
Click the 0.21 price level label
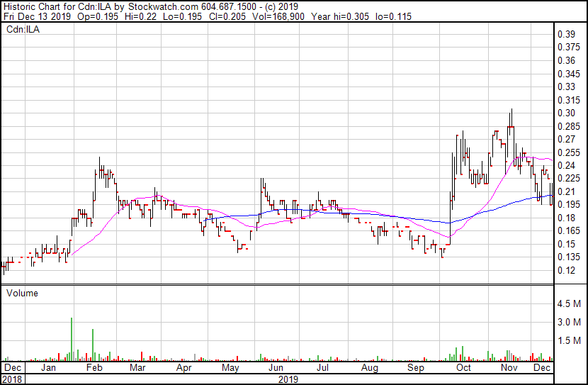(565, 191)
